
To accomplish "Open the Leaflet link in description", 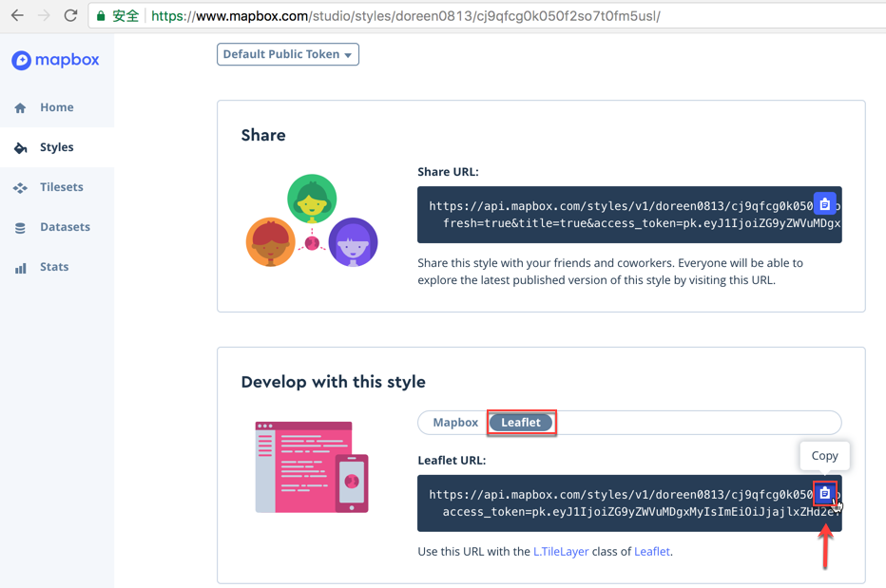I will (x=652, y=551).
